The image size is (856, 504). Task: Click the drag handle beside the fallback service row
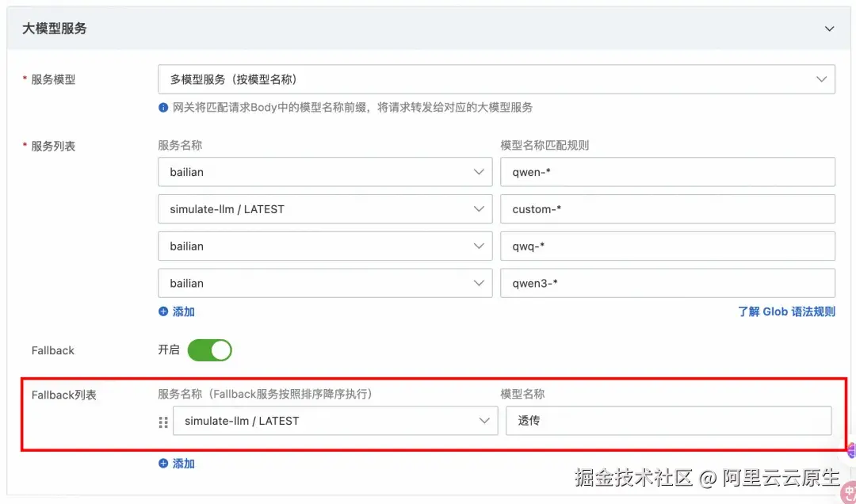pos(163,422)
